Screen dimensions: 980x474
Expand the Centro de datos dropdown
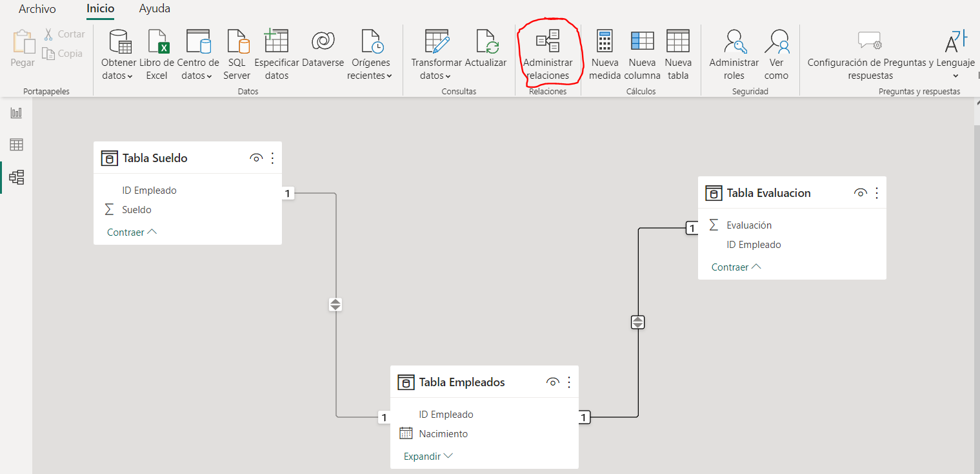(x=209, y=76)
